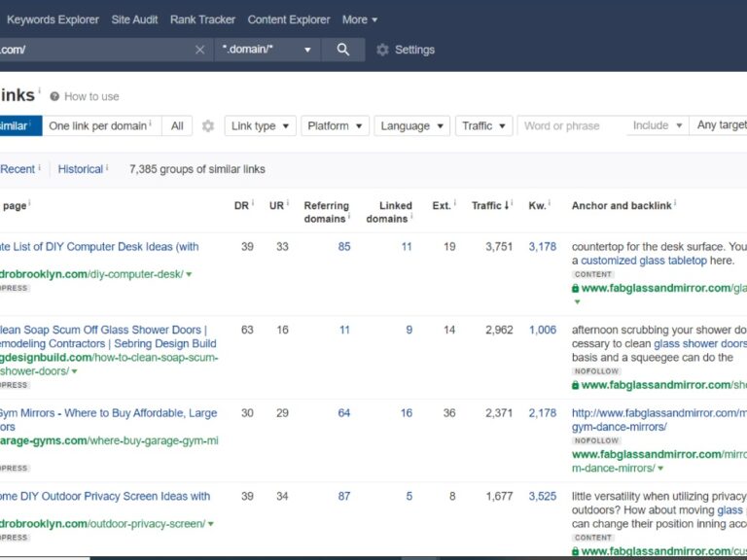Open Keywords Explorer
The width and height of the screenshot is (747, 560).
point(53,19)
